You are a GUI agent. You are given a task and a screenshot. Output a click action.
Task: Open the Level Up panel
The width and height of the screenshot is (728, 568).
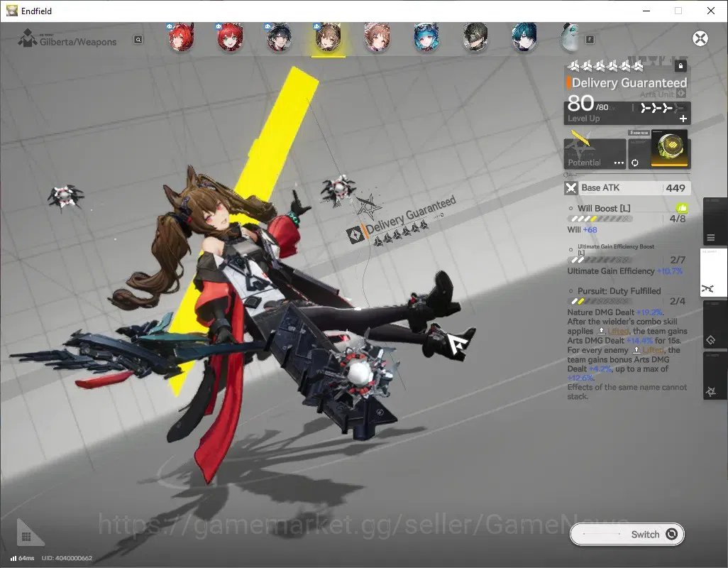pos(627,113)
